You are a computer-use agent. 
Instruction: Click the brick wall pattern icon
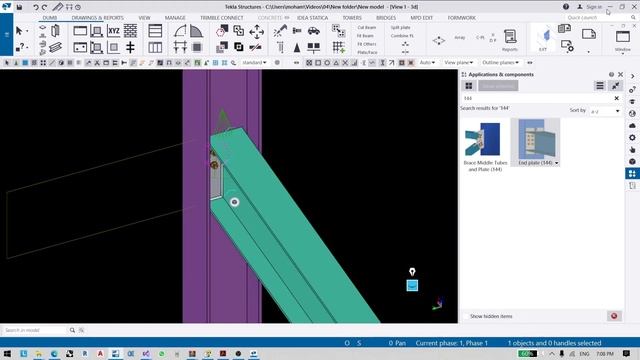(x=130, y=31)
